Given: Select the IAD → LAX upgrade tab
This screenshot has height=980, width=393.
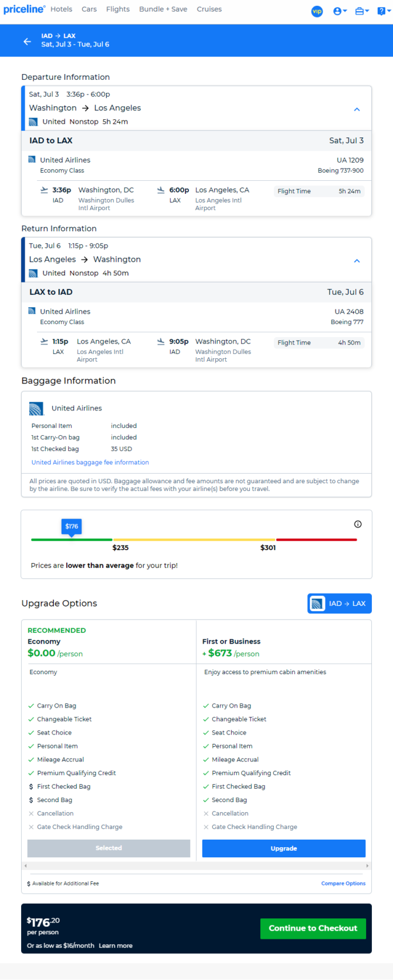Looking at the screenshot, I should click(x=340, y=604).
